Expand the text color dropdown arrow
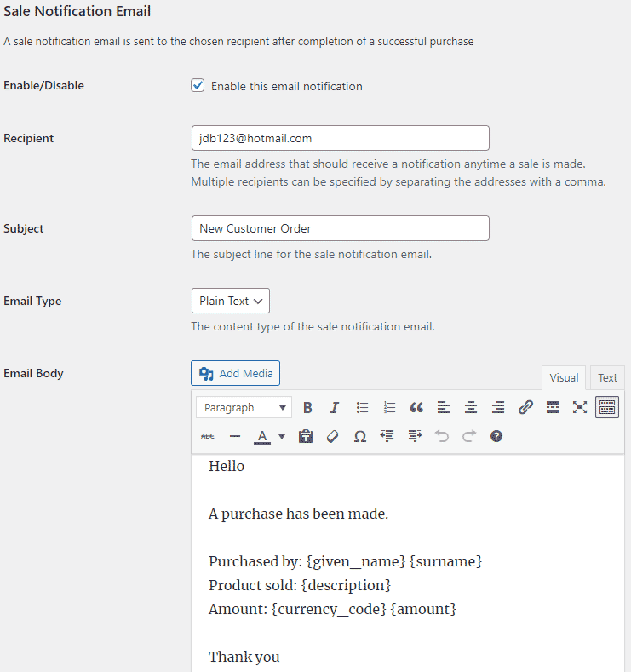 [282, 436]
